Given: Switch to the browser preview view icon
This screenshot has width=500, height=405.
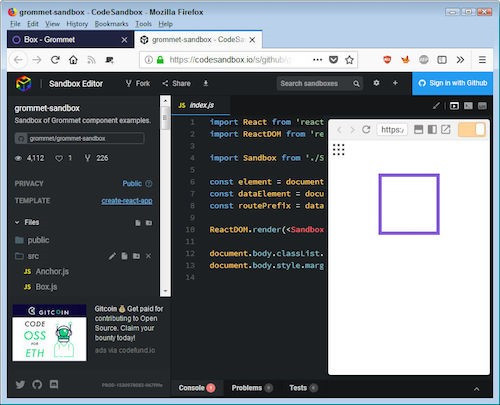Looking at the screenshot, I should tap(454, 106).
